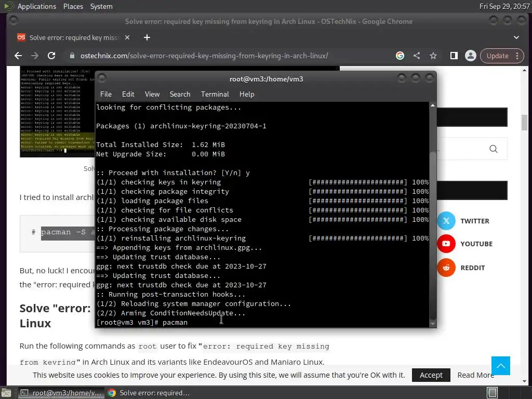This screenshot has width=532, height=399.
Task: Click website search magnifier icon
Action: [x=494, y=149]
